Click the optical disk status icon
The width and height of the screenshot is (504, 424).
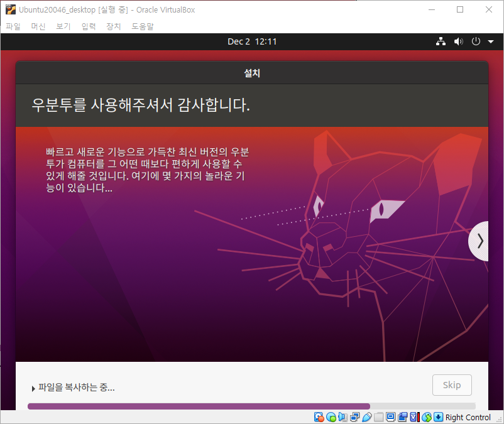[331, 417]
